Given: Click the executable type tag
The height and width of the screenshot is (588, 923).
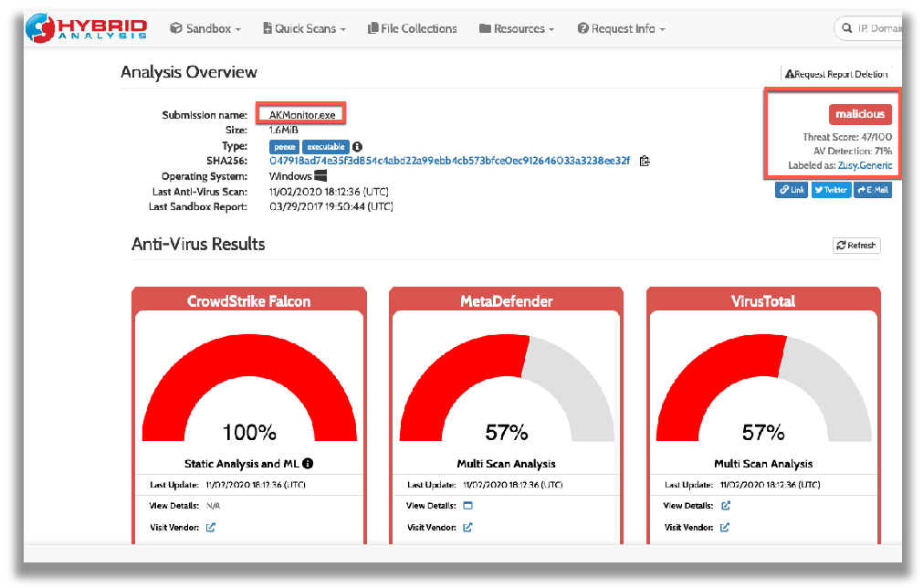Looking at the screenshot, I should [326, 147].
